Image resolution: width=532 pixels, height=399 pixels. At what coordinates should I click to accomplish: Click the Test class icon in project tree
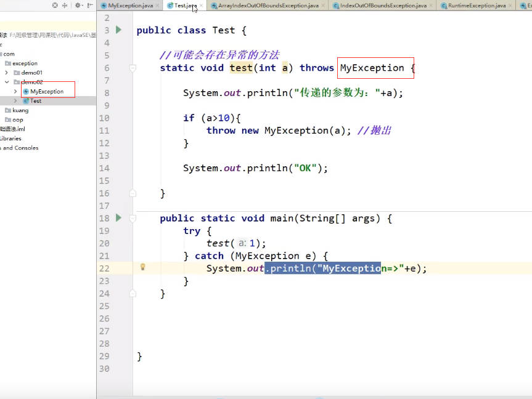click(26, 101)
